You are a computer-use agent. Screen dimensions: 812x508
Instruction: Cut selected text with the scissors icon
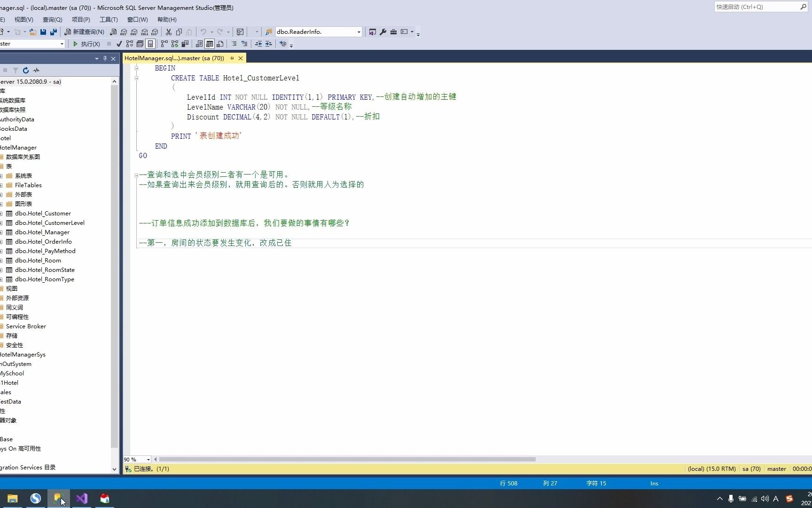tap(169, 32)
